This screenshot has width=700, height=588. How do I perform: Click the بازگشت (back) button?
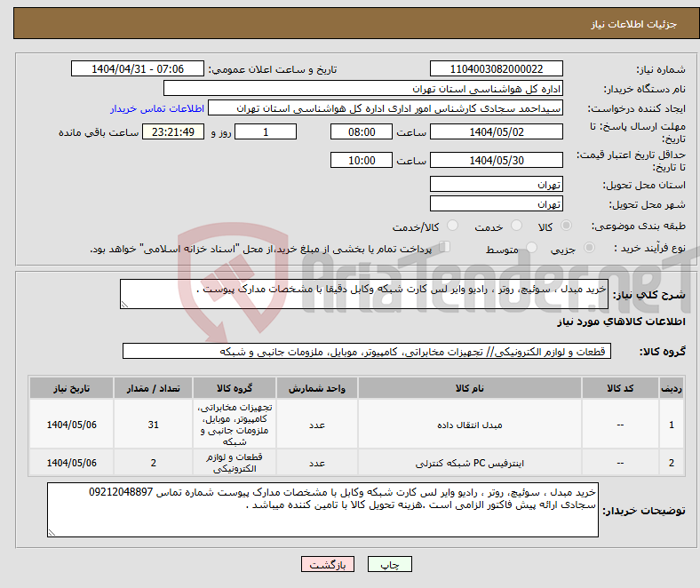point(328,564)
